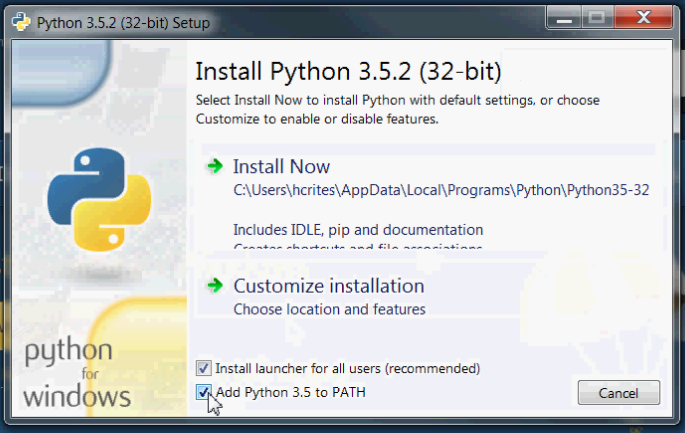Click the Python icon in the title bar
The width and height of the screenshot is (685, 433).
(19, 20)
